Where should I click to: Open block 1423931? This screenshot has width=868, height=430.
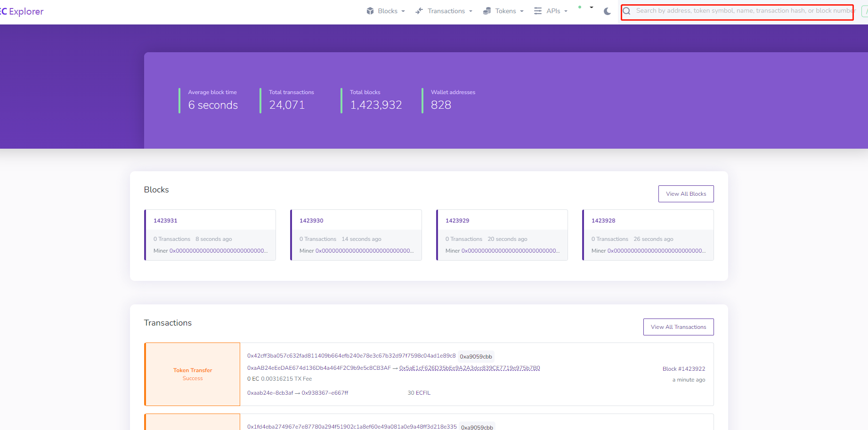165,221
